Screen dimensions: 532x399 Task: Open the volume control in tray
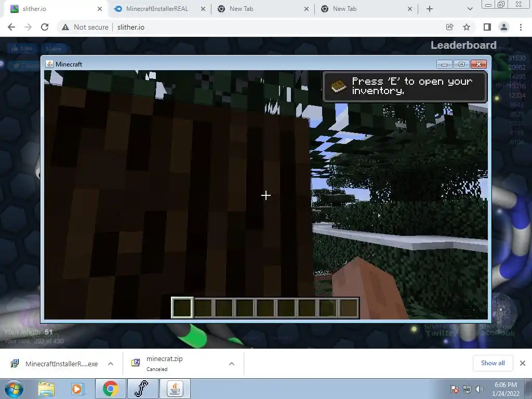(479, 389)
